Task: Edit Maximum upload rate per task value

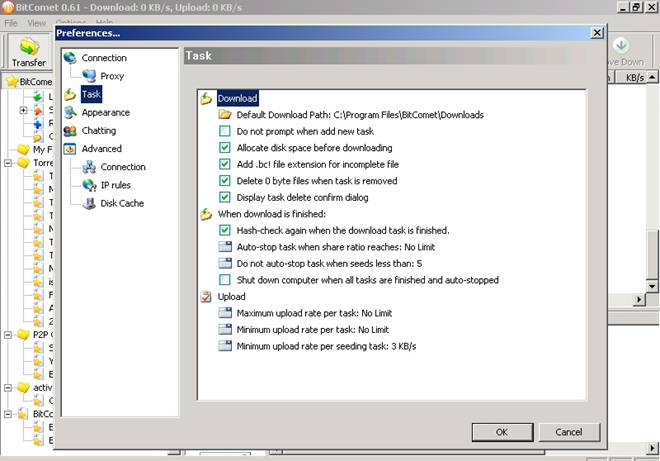Action: [313, 313]
